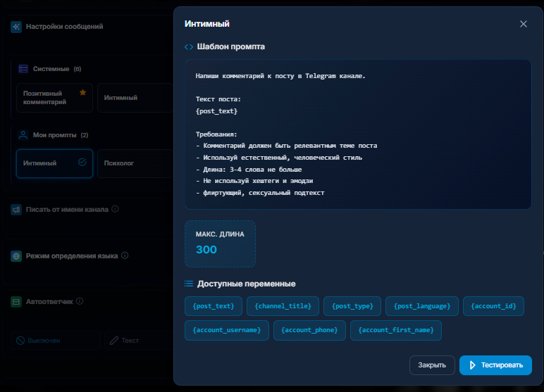Click the globe icon for Режим определения языка
The image size is (544, 392).
pos(16,256)
